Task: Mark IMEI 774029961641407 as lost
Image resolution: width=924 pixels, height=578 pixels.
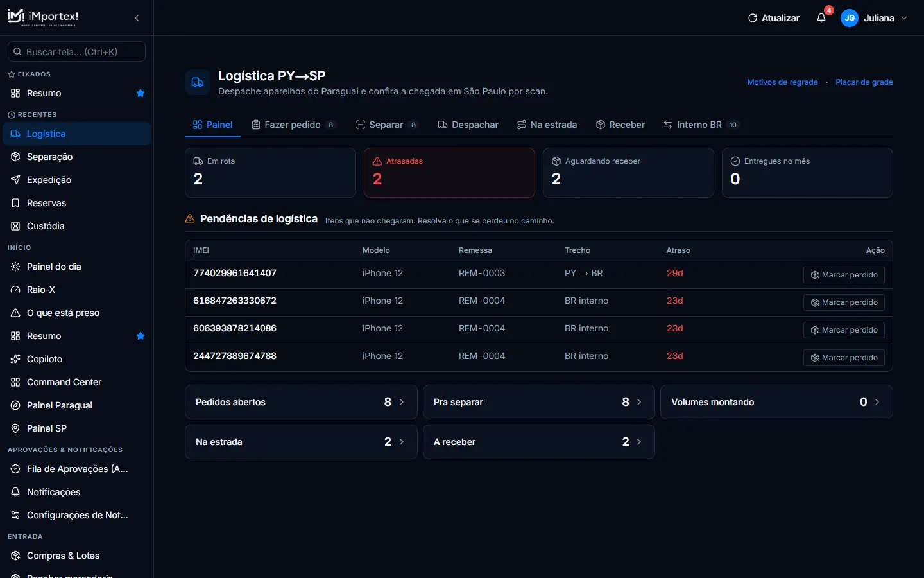Action: (844, 275)
